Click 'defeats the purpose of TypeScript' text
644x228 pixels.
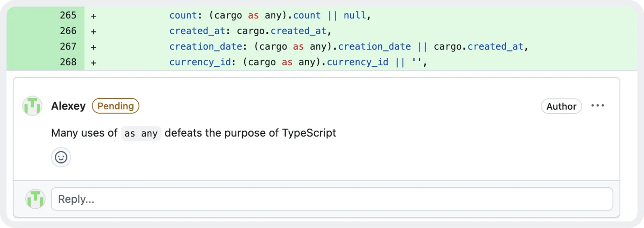pyautogui.click(x=250, y=133)
